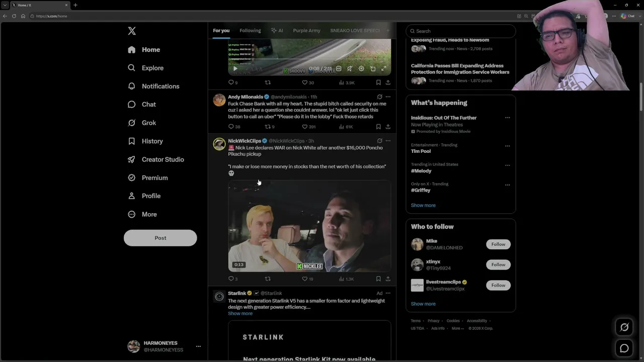Enter fullscreen on the Shoovy video
Viewport: 644px width, 362px height.
point(384,69)
